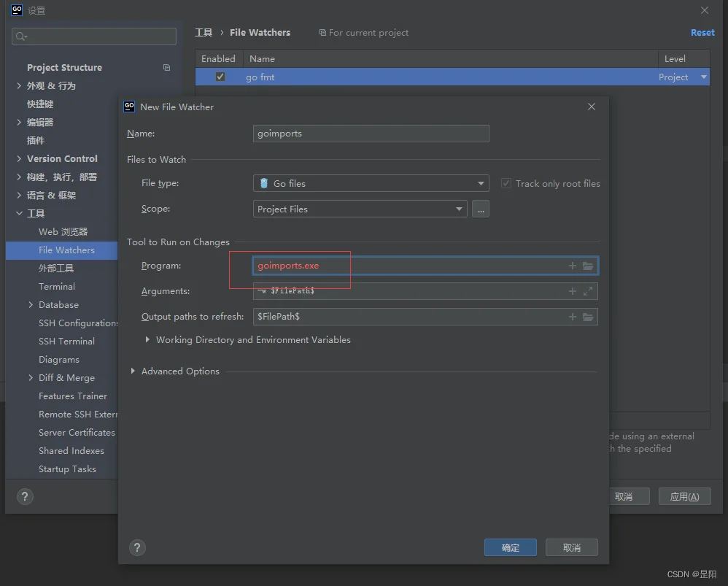Click 确定 to confirm the new watcher

point(510,547)
